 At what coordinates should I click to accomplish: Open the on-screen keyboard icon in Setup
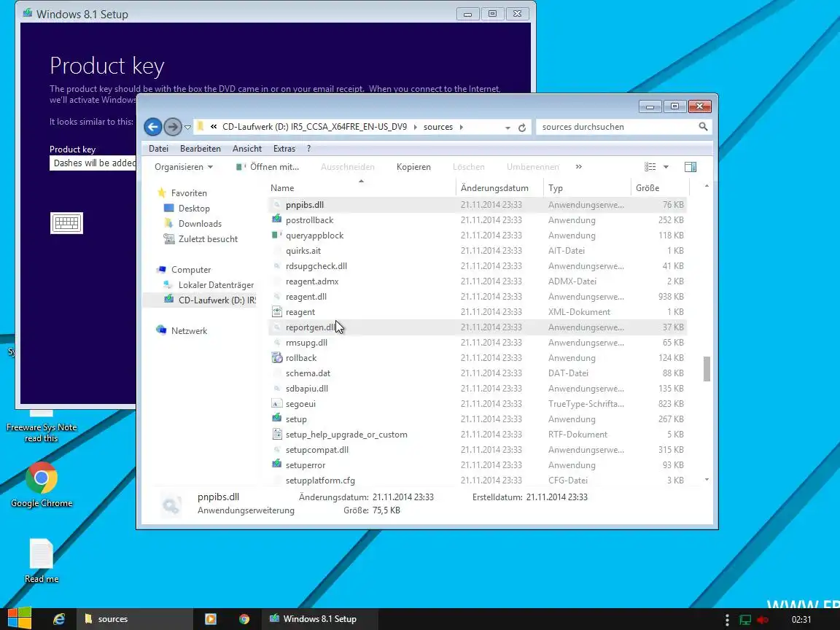point(66,223)
